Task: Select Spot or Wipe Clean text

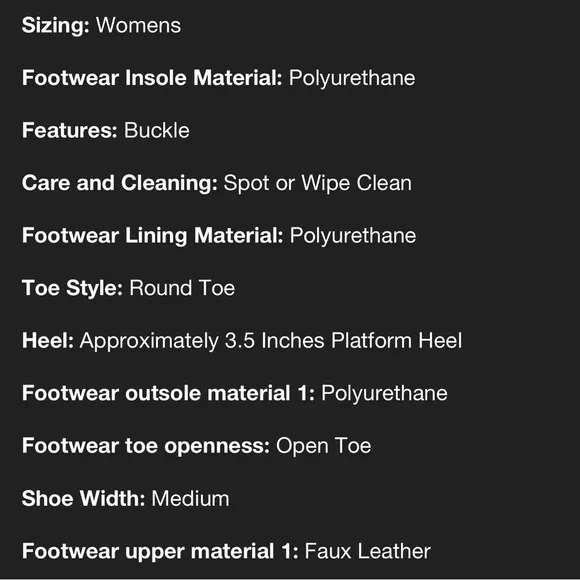Action: (317, 183)
